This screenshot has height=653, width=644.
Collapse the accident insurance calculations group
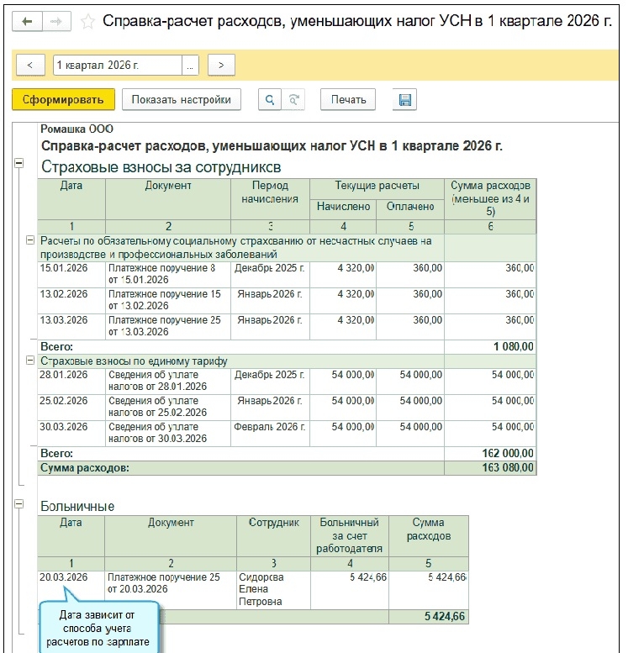point(31,240)
